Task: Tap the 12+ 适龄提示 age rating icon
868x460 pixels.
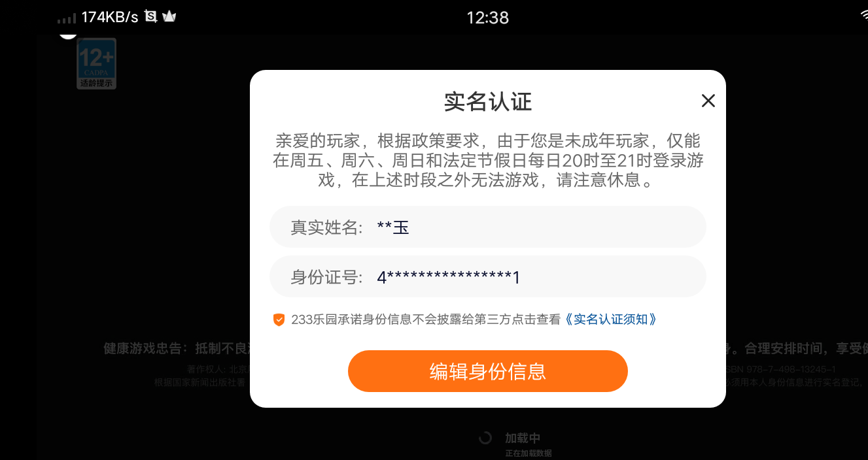Action: (97, 63)
